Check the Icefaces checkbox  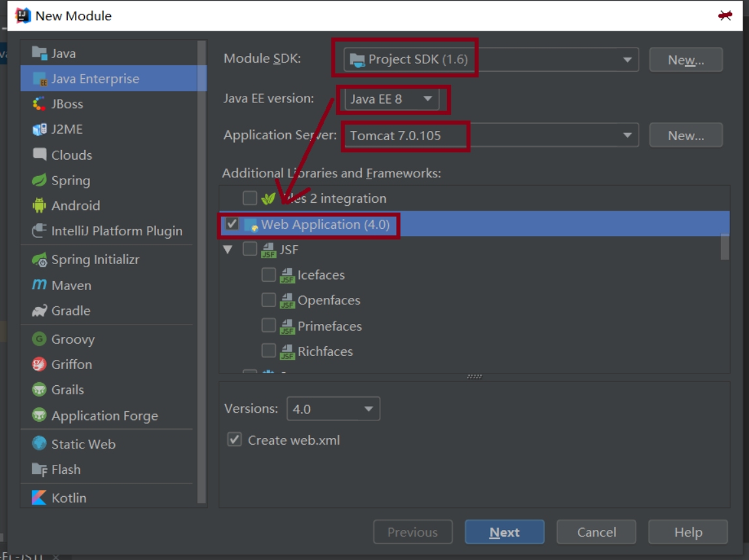pos(268,274)
